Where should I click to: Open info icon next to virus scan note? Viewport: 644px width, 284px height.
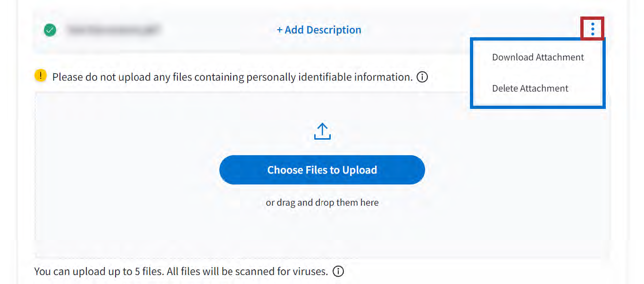[338, 271]
